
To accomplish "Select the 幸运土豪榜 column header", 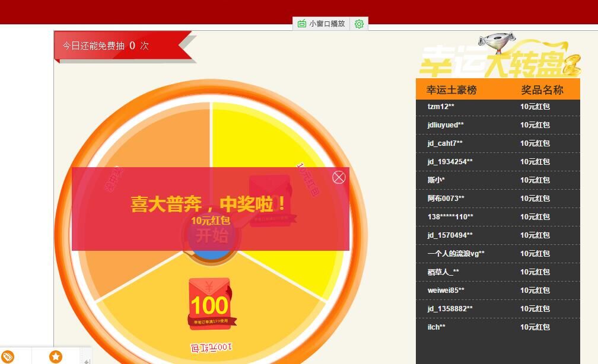I will 451,90.
